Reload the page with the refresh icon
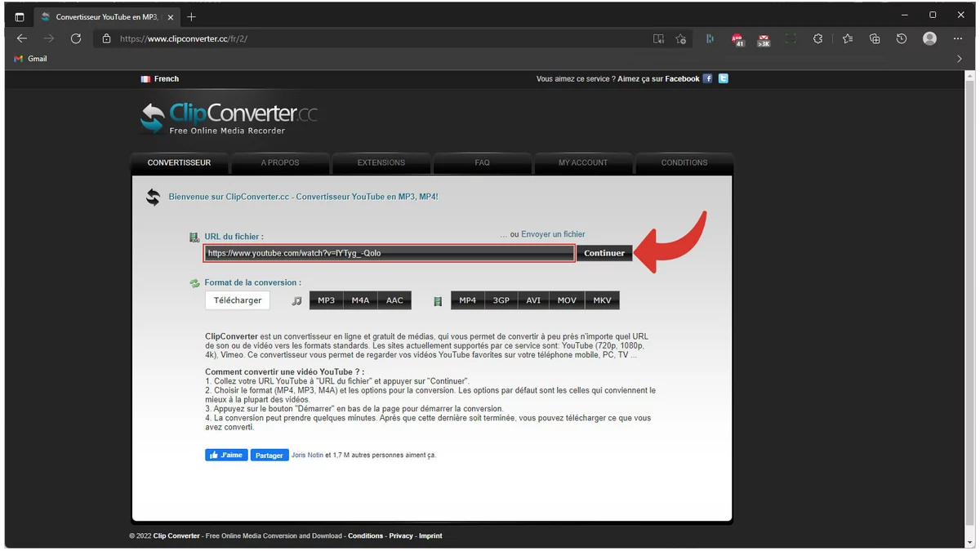The height and width of the screenshot is (551, 980). [x=76, y=38]
